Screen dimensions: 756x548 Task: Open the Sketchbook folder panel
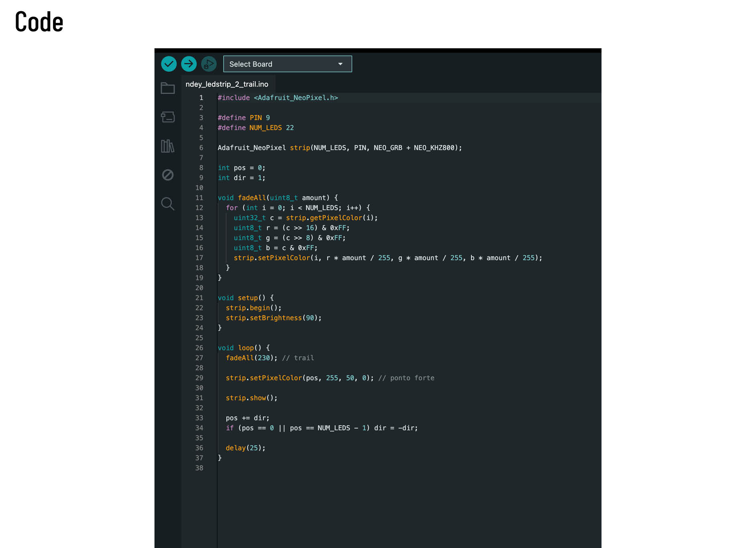(168, 88)
